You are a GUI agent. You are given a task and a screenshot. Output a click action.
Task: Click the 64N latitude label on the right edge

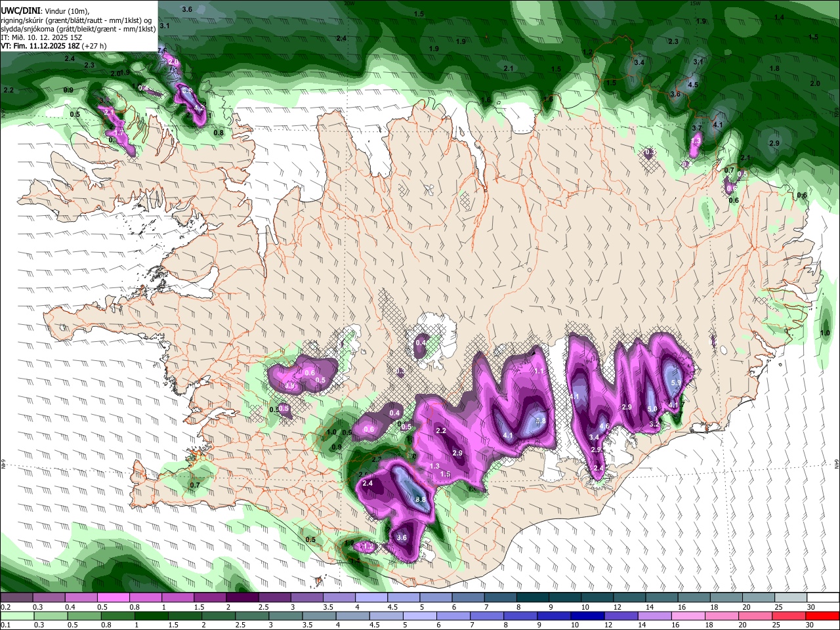pyautogui.click(x=837, y=464)
